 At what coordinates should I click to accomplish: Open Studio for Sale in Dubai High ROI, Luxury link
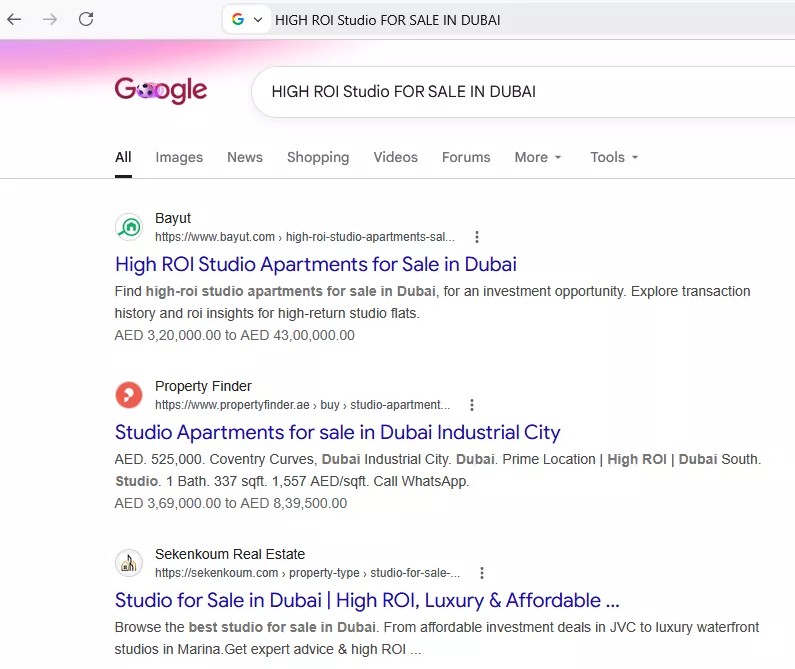click(x=367, y=600)
